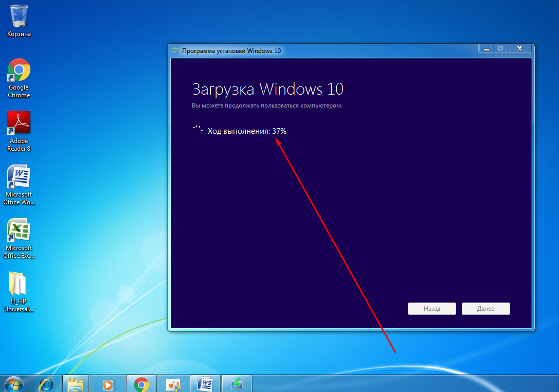Launch Google Chrome from desktop shortcut

point(19,78)
